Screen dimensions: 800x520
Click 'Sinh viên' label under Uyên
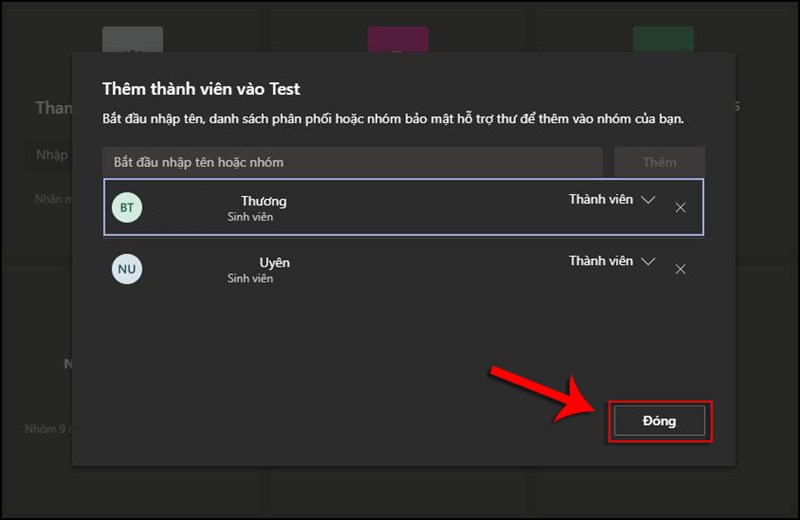click(x=250, y=278)
